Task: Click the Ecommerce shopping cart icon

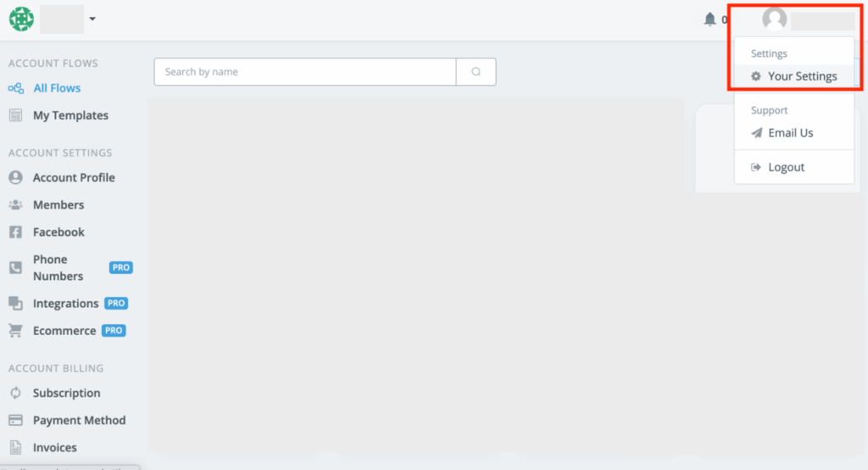Action: (15, 330)
